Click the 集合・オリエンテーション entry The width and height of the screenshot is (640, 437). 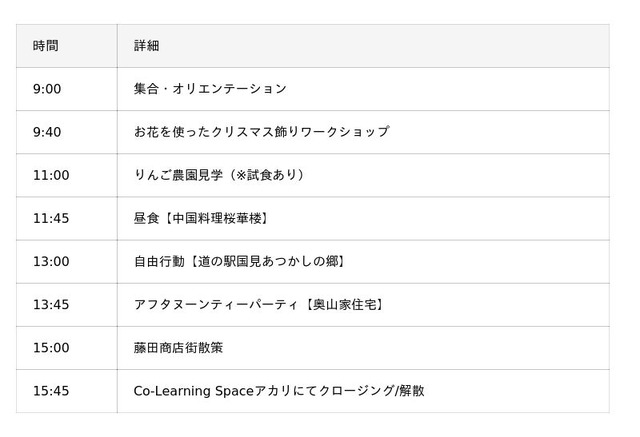point(210,89)
